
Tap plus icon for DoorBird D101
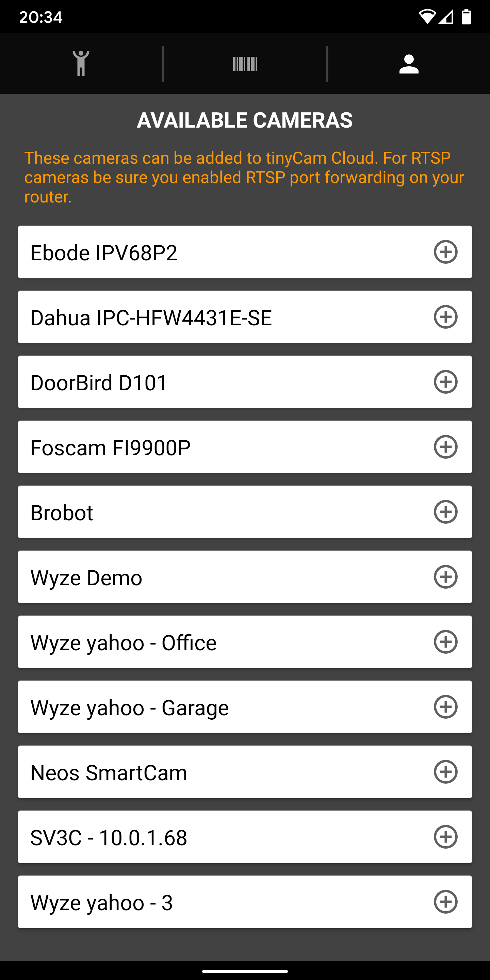click(445, 382)
